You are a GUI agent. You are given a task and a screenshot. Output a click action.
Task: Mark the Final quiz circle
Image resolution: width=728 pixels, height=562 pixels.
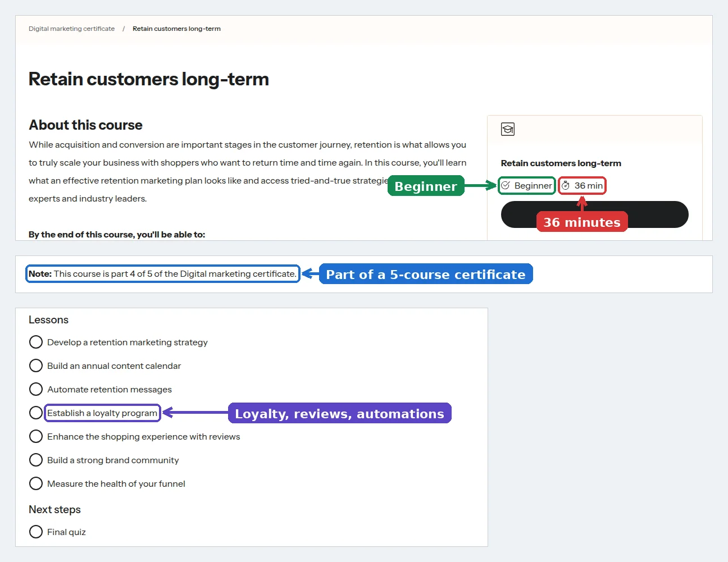pyautogui.click(x=36, y=532)
